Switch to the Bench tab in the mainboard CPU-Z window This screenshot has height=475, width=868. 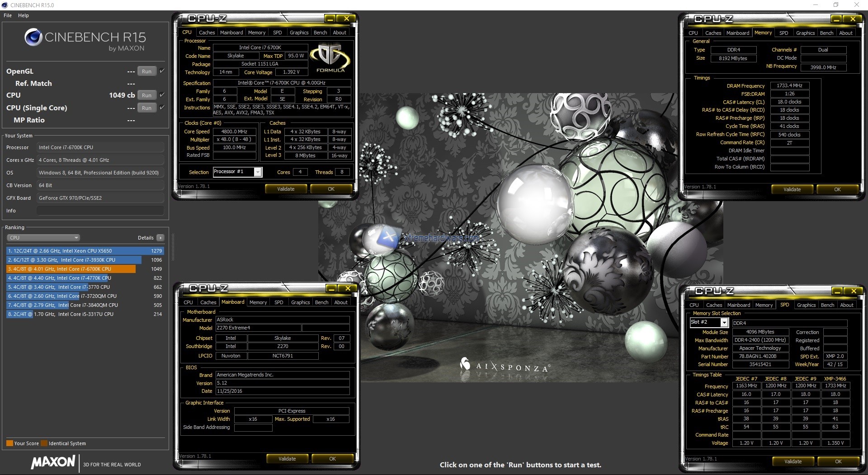(321, 302)
